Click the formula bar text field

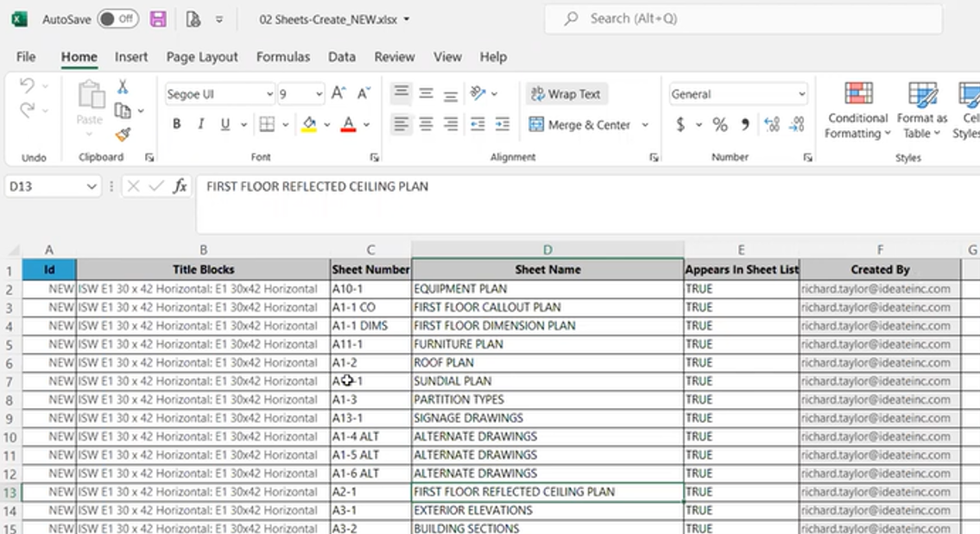click(x=587, y=204)
